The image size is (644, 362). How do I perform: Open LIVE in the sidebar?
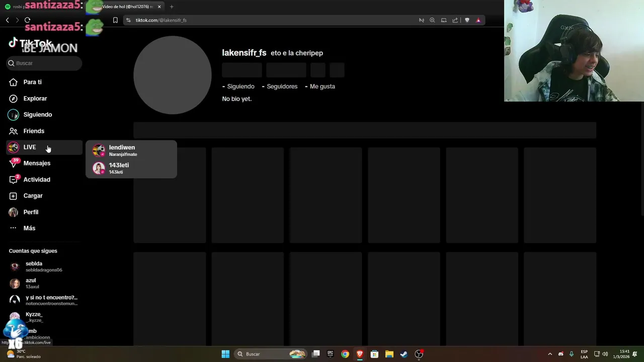click(x=44, y=147)
